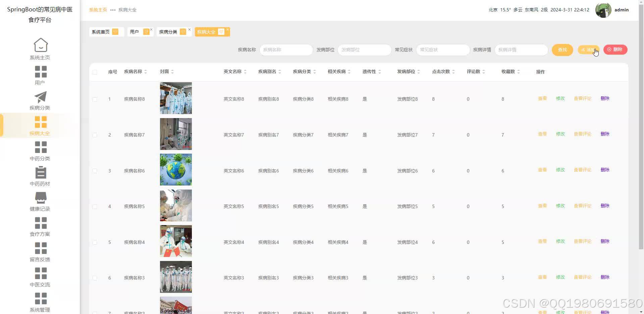Check the row checkbox for 疾病名称8
This screenshot has width=644, height=314.
pos(95,99)
